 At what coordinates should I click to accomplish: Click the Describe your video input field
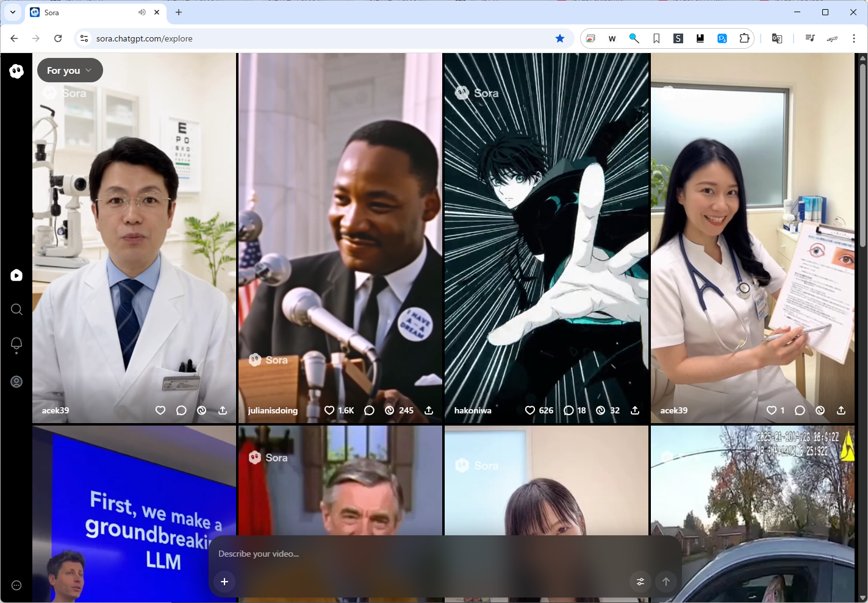click(x=427, y=554)
